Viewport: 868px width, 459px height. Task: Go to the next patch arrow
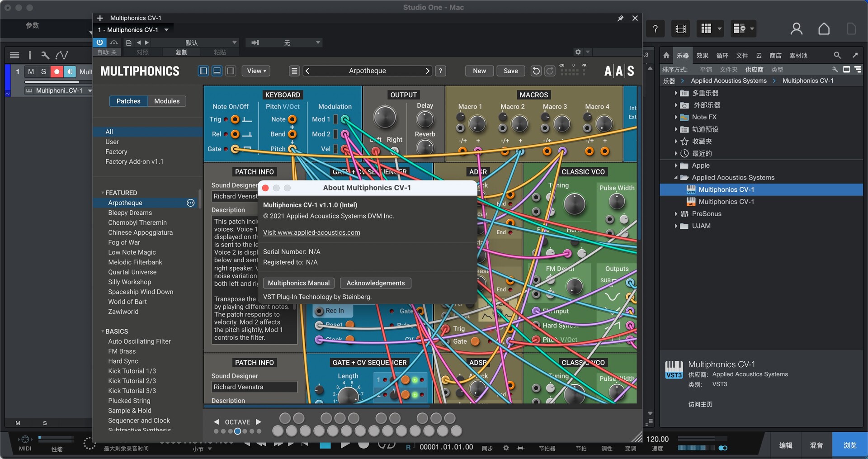[x=428, y=71]
